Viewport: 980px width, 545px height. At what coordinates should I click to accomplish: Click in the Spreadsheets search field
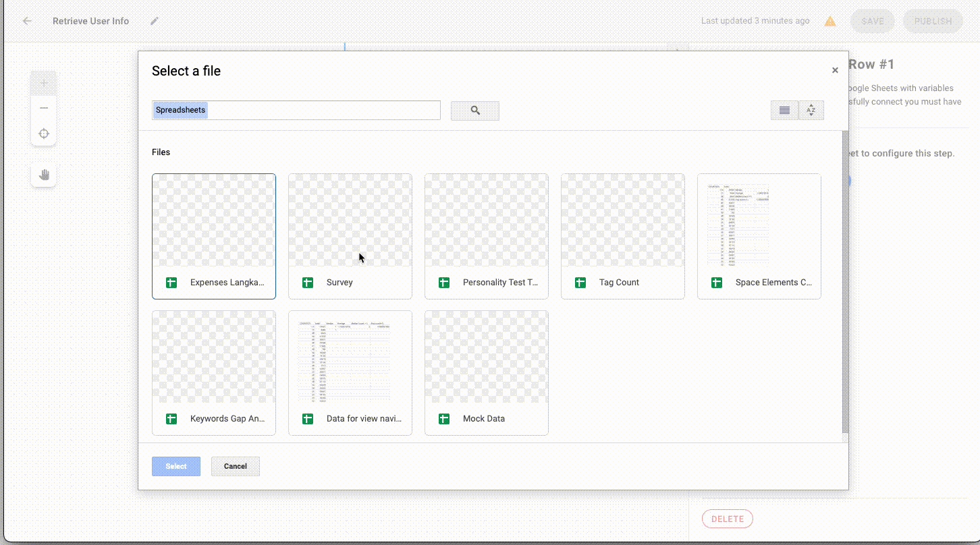[x=296, y=111]
